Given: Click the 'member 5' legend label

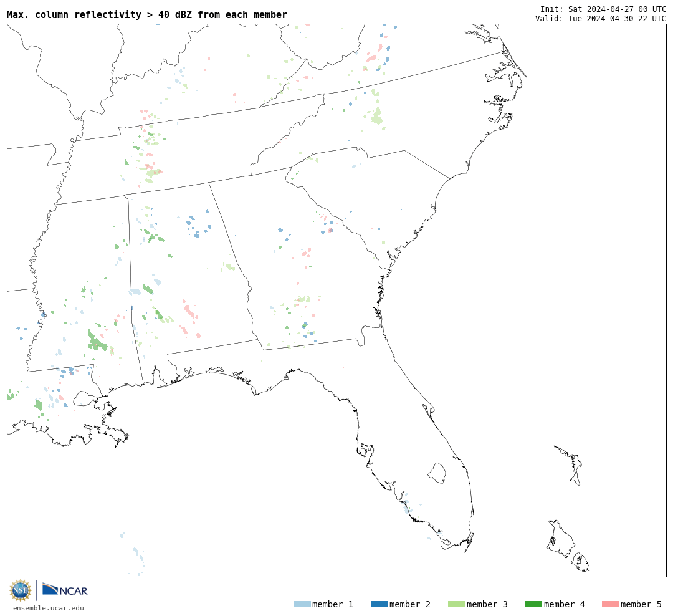Looking at the screenshot, I should pyautogui.click(x=641, y=604).
